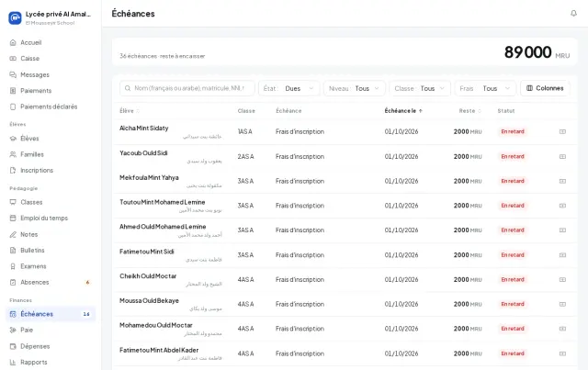This screenshot has width=588, height=370.
Task: Click the student search input field
Action: 187,88
